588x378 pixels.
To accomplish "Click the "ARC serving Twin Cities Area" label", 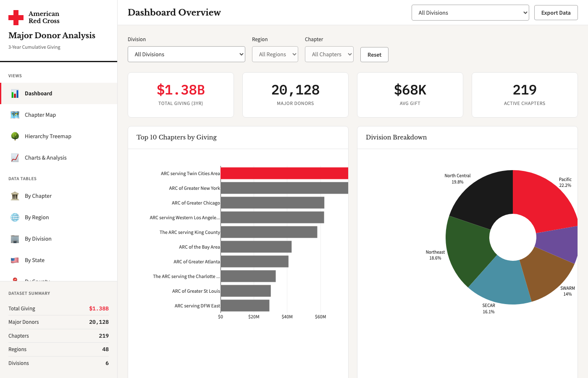I will point(190,173).
